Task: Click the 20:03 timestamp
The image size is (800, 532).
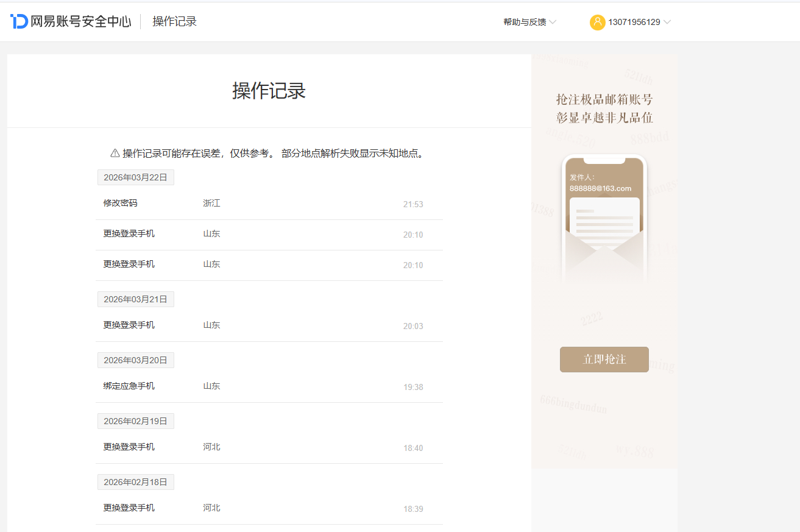Action: (x=413, y=326)
